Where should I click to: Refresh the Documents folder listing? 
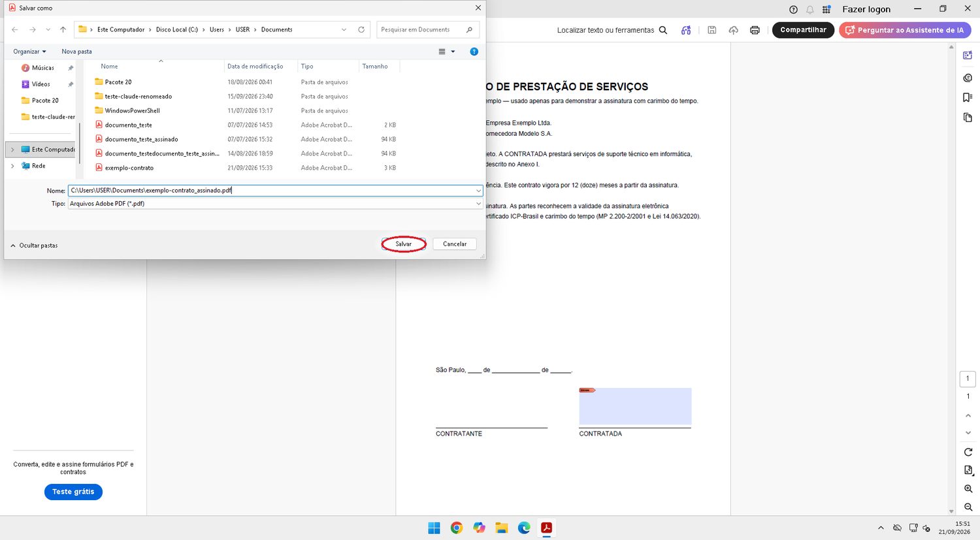361,29
